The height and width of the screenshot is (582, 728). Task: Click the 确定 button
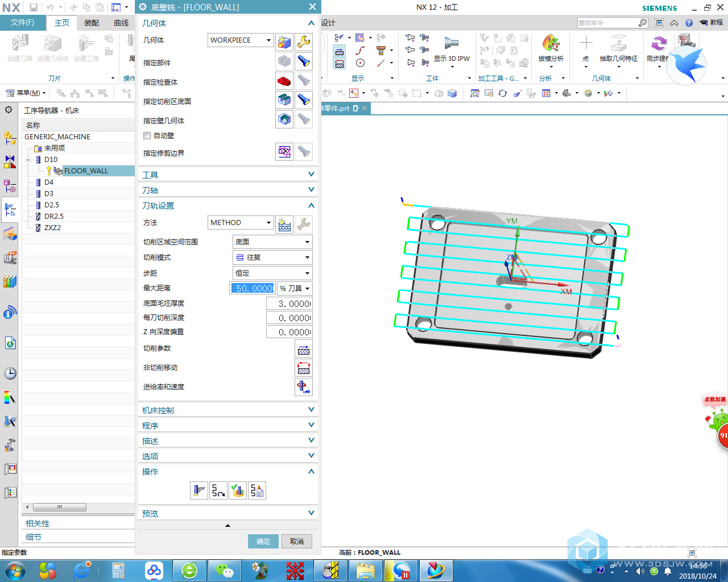click(x=263, y=541)
